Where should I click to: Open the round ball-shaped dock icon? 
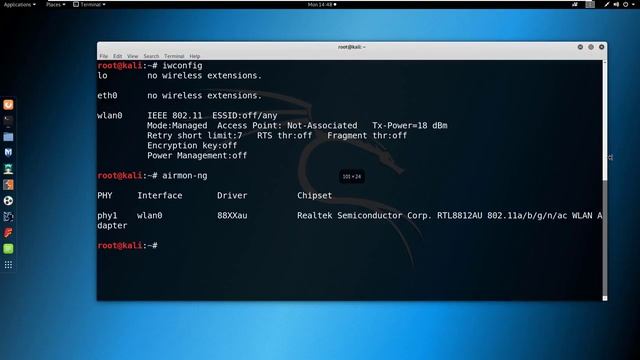pyautogui.click(x=8, y=200)
